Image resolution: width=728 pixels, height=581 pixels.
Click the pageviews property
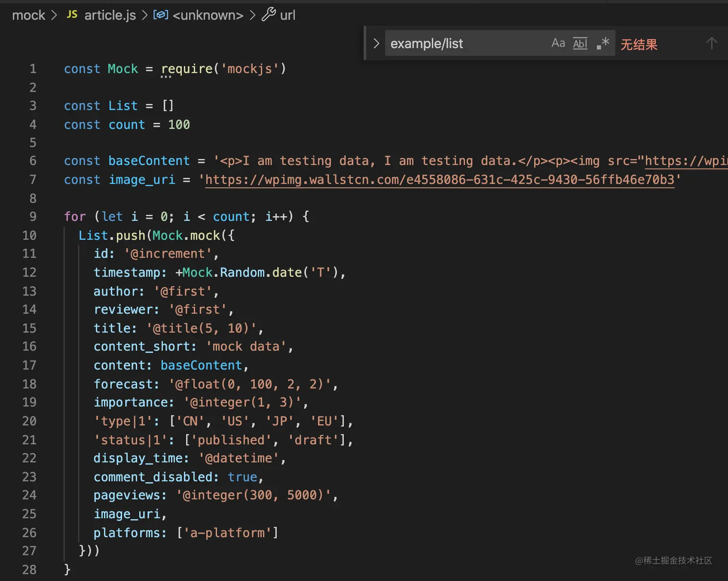click(127, 495)
